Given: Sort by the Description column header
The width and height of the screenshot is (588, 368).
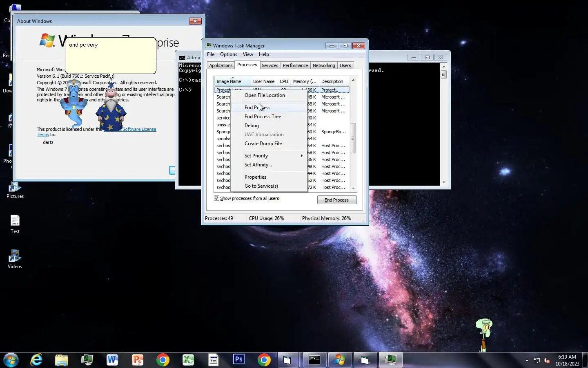Looking at the screenshot, I should pyautogui.click(x=334, y=81).
